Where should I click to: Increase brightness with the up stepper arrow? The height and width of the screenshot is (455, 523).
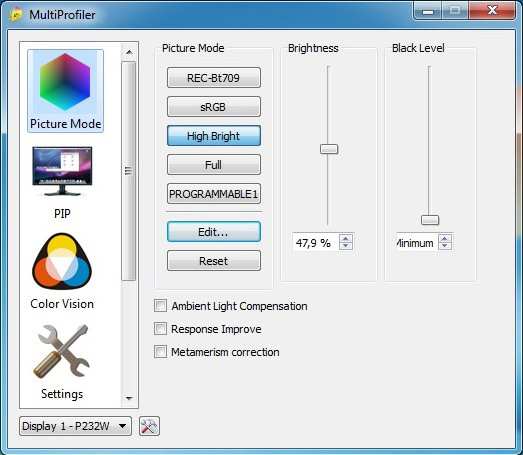[346, 239]
